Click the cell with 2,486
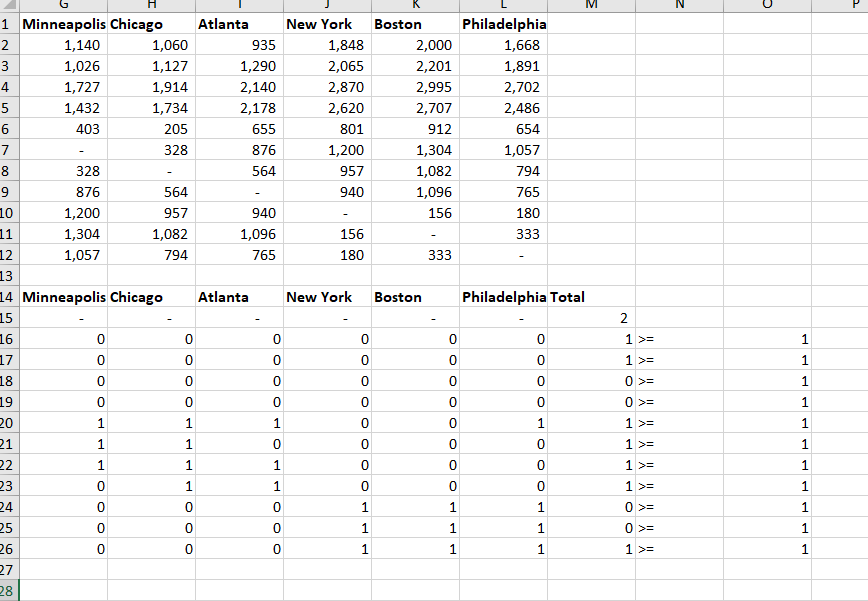The width and height of the screenshot is (868, 601). click(x=503, y=108)
